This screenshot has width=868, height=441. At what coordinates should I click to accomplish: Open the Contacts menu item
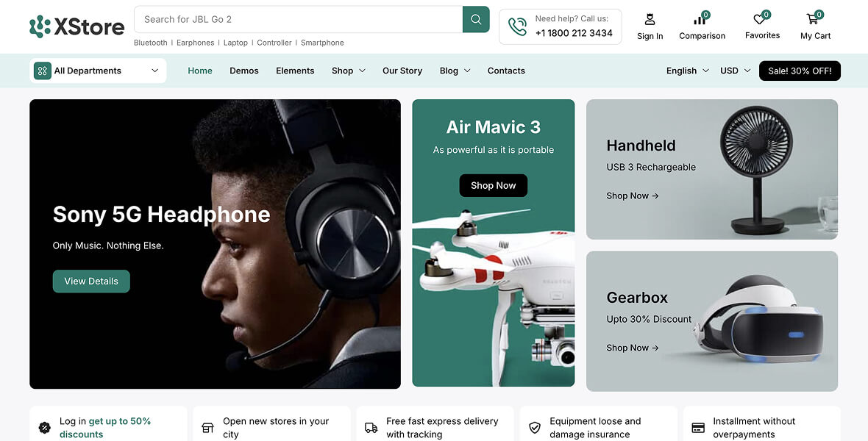(506, 71)
